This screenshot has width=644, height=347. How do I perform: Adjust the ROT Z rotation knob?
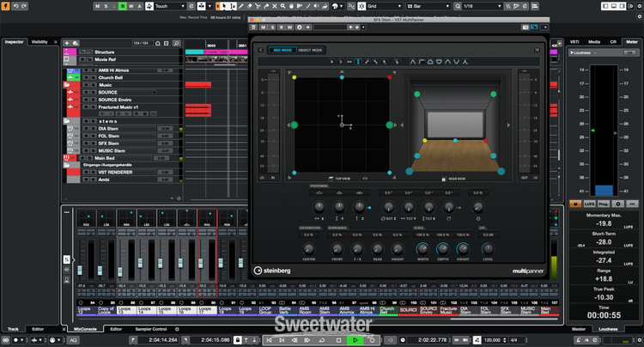click(388, 207)
